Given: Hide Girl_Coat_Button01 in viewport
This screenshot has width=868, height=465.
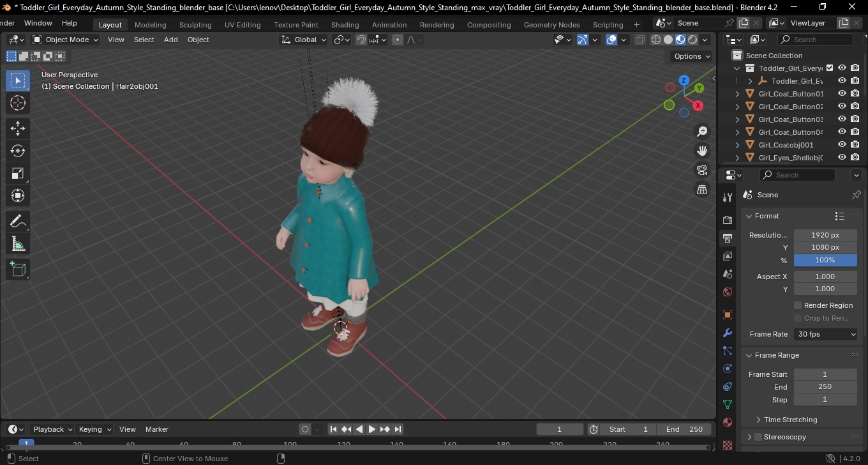Looking at the screenshot, I should pos(842,93).
